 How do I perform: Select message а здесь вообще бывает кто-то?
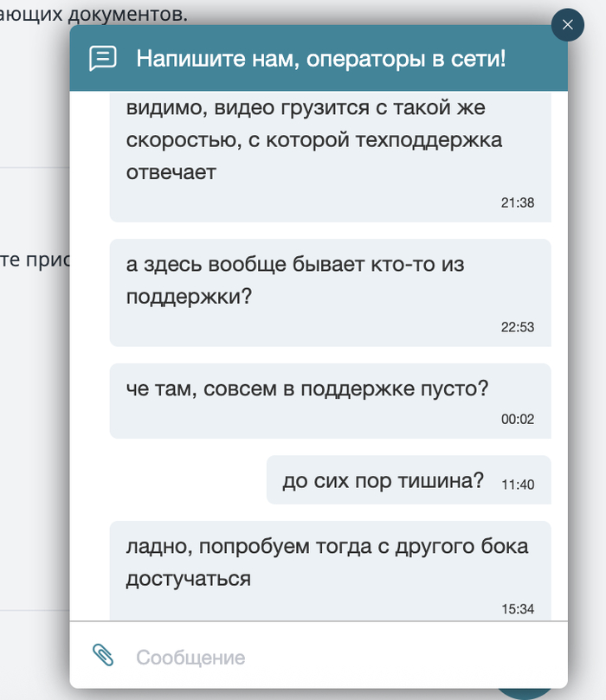[x=294, y=280]
